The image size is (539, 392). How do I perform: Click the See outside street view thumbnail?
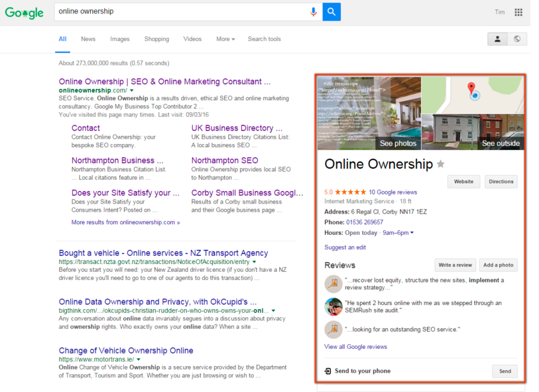click(473, 132)
